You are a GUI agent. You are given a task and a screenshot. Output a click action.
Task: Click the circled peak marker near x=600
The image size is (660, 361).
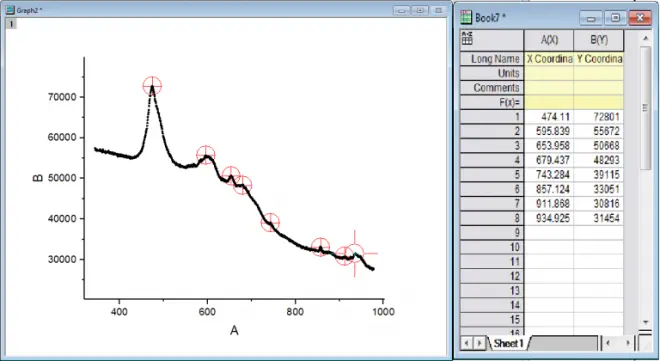coord(206,155)
